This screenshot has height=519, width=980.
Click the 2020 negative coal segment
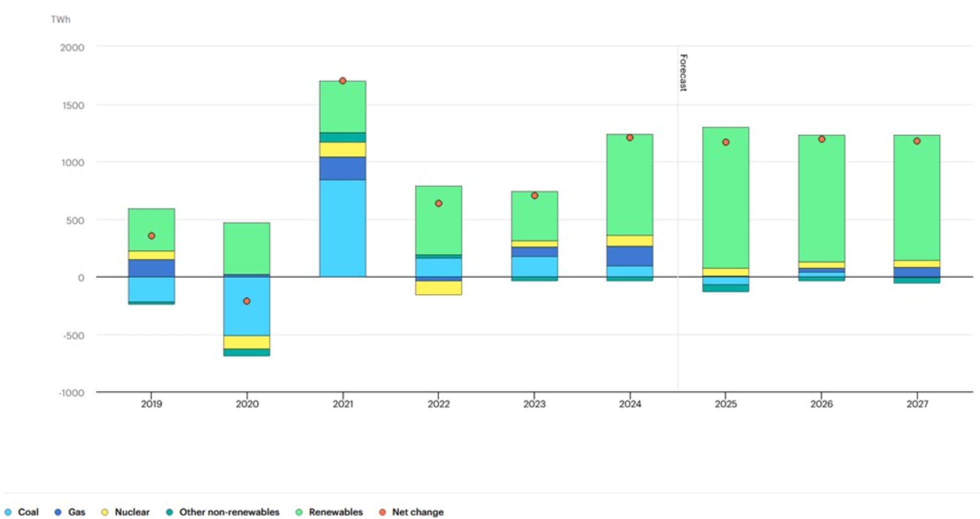click(246, 306)
